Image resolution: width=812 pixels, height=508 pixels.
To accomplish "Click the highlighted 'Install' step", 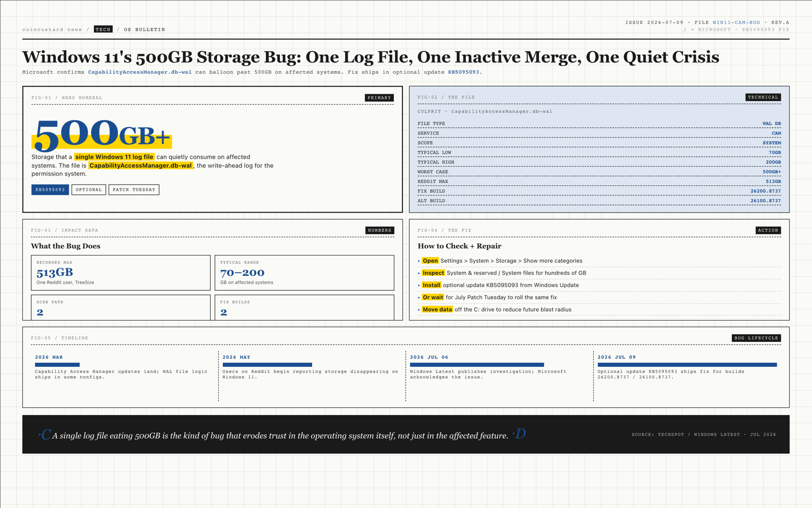I will (x=431, y=285).
